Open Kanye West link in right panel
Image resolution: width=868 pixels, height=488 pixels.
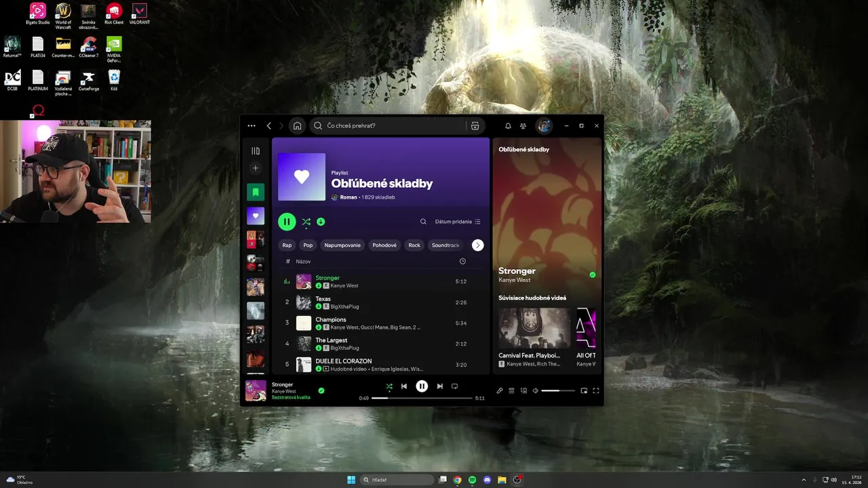[515, 280]
